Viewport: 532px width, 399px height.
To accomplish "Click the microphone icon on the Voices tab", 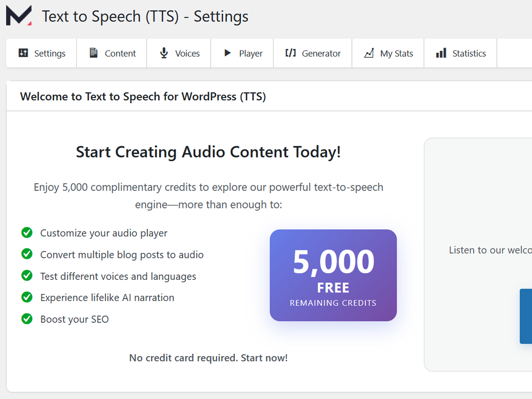I will (x=164, y=53).
